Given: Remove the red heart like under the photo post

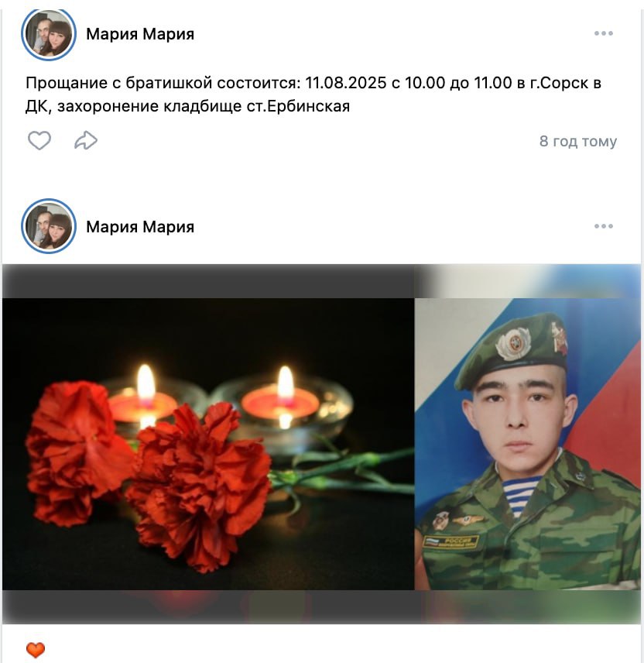Looking at the screenshot, I should point(36,650).
